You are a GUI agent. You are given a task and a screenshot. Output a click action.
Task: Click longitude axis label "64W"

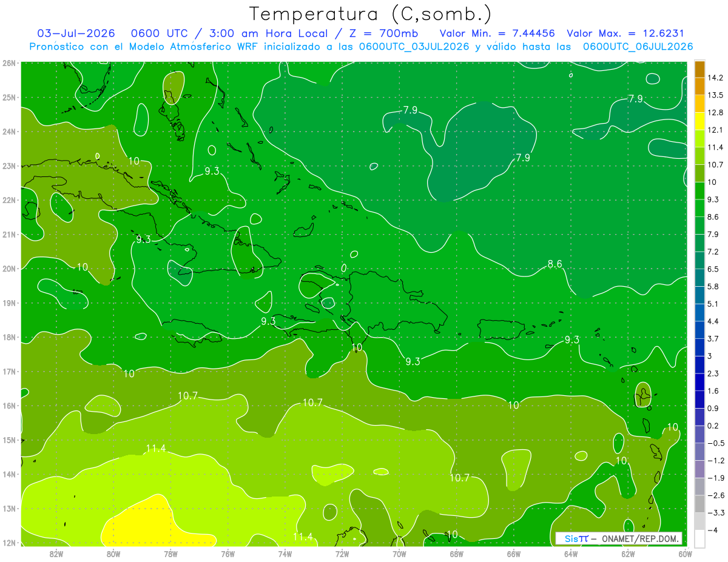pos(571,554)
